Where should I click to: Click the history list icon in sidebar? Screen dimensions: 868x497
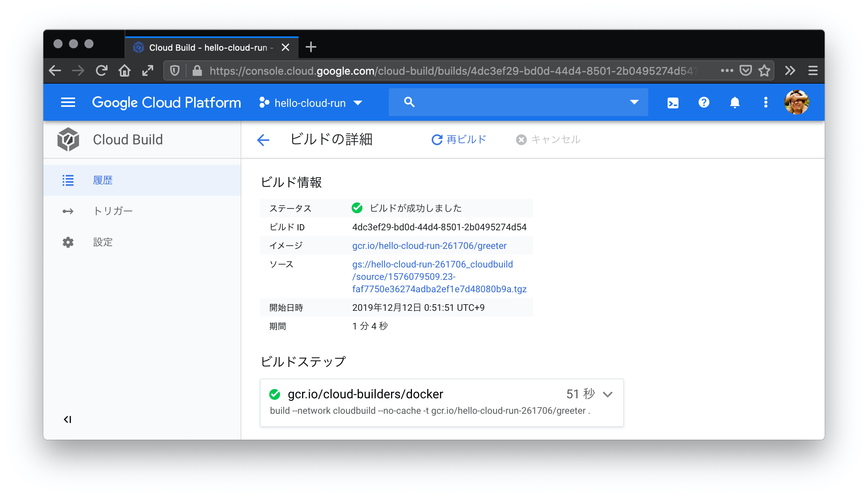pos(68,180)
